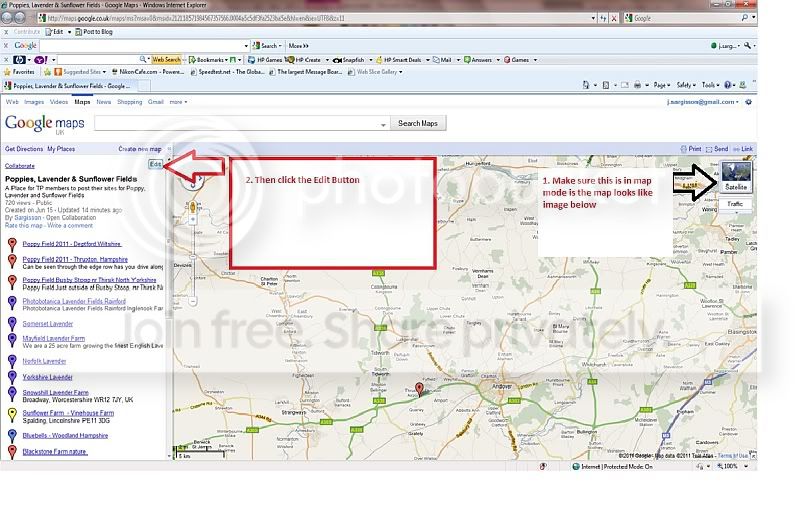800x506 pixels.
Task: Click the Street View pegman icon
Action: click(x=193, y=207)
